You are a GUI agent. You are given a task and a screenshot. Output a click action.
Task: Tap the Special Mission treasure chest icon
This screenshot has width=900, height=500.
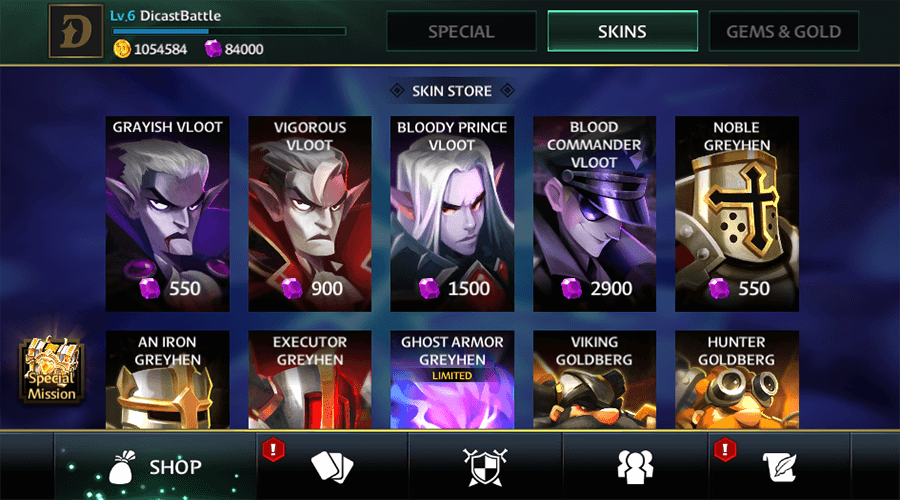pyautogui.click(x=52, y=370)
